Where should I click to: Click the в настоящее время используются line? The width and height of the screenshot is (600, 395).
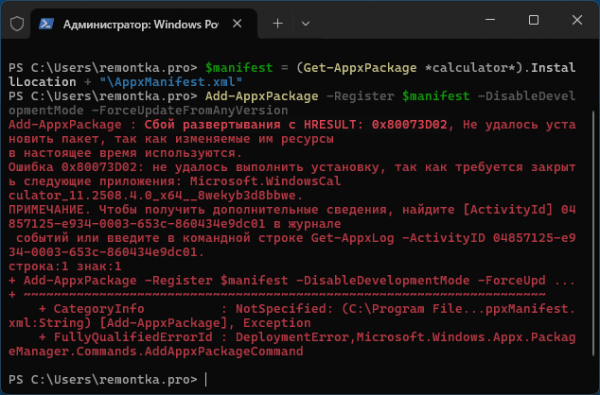pyautogui.click(x=125, y=153)
